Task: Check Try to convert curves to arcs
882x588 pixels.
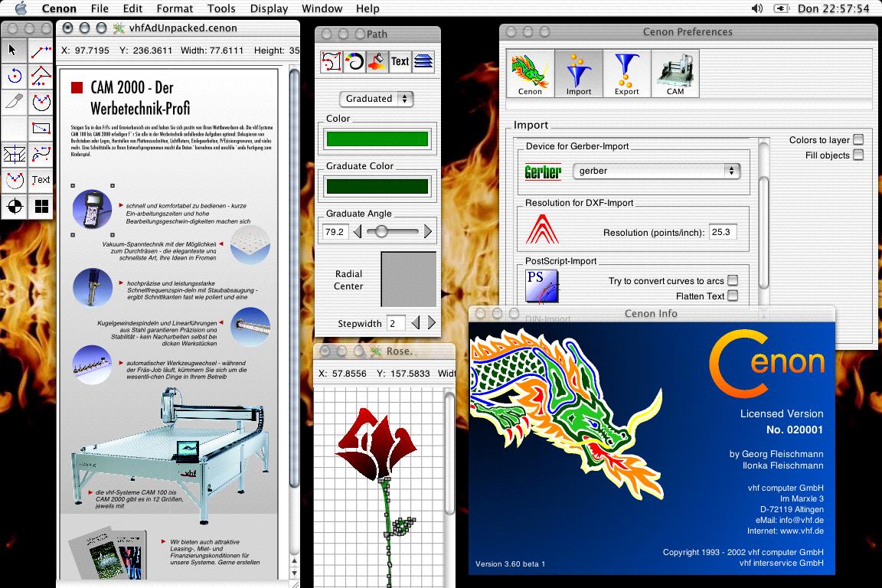Action: pyautogui.click(x=733, y=280)
